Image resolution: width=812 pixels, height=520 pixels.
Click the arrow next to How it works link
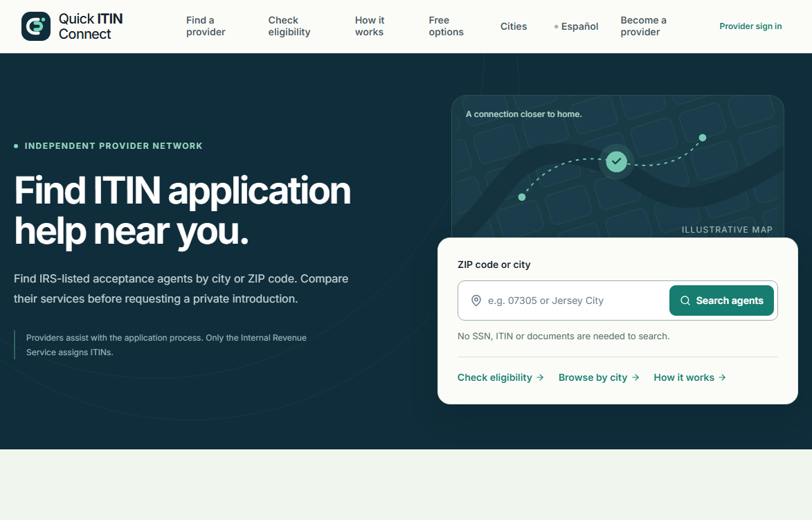point(723,377)
